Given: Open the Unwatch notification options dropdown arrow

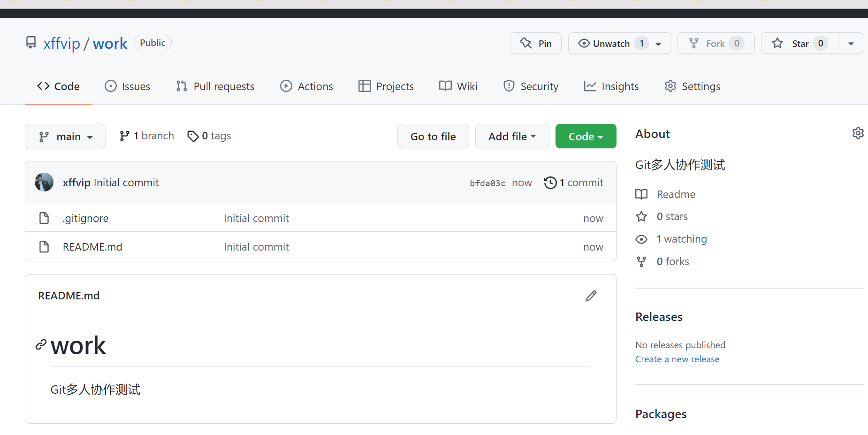Looking at the screenshot, I should point(659,44).
